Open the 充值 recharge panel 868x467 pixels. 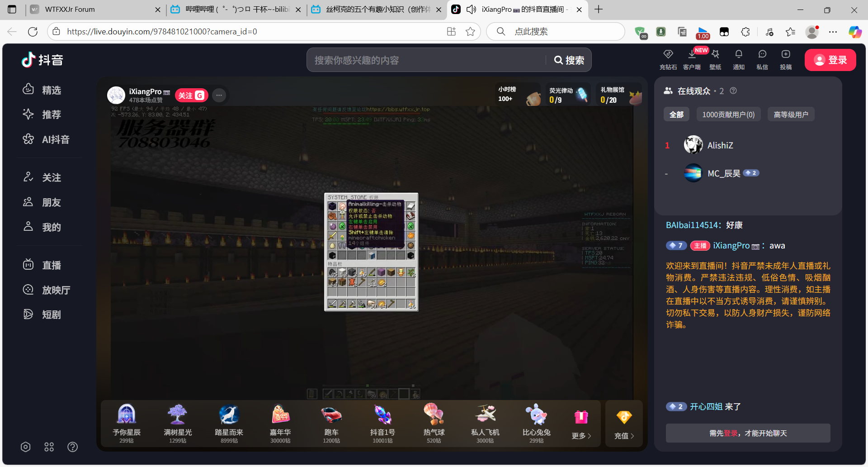click(624, 425)
